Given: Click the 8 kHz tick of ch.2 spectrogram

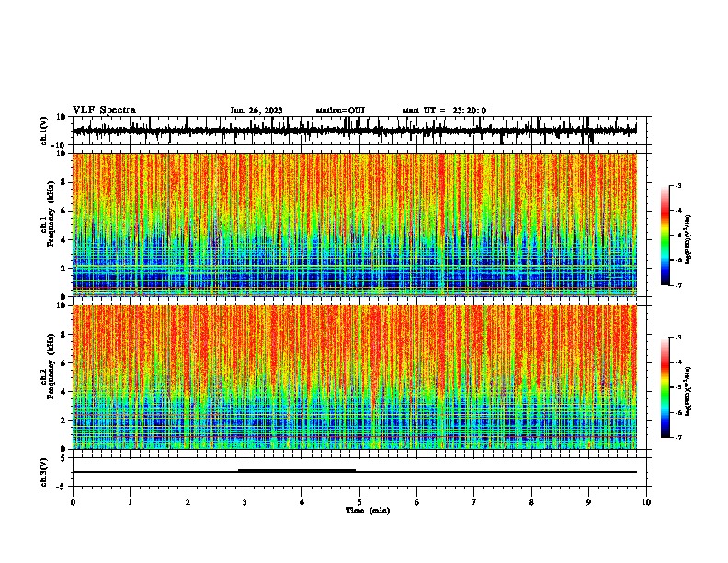Looking at the screenshot, I should tap(63, 335).
